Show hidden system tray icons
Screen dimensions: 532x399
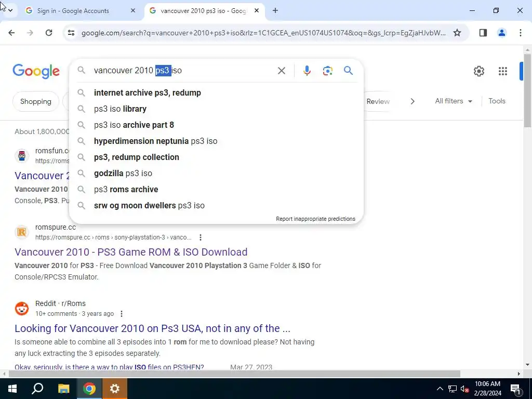440,389
